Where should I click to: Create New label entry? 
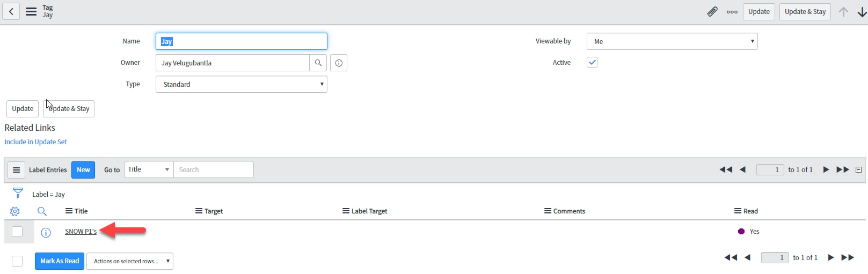pos(83,170)
